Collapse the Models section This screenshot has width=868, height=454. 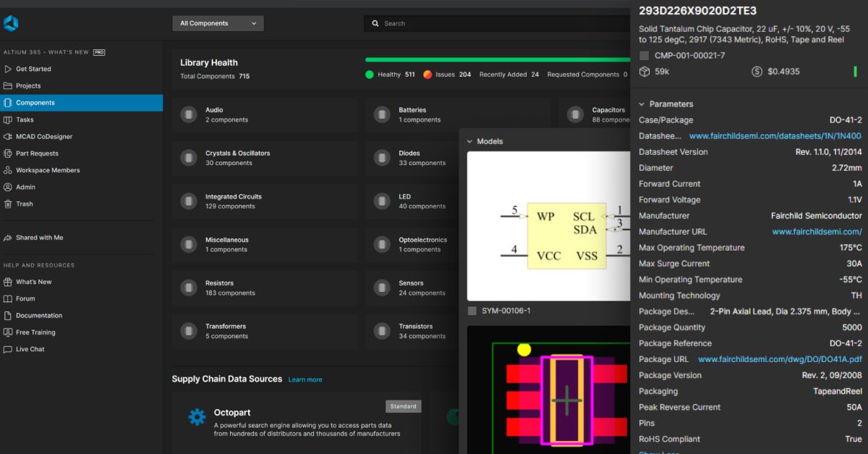coord(469,141)
